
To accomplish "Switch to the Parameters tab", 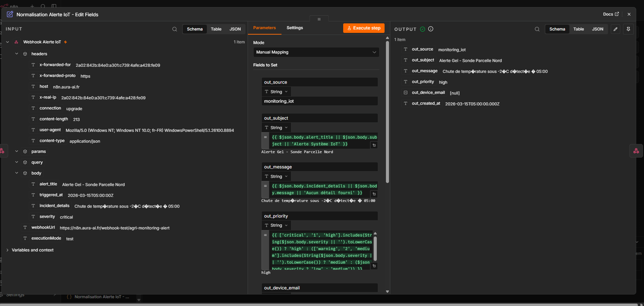I will click(265, 28).
